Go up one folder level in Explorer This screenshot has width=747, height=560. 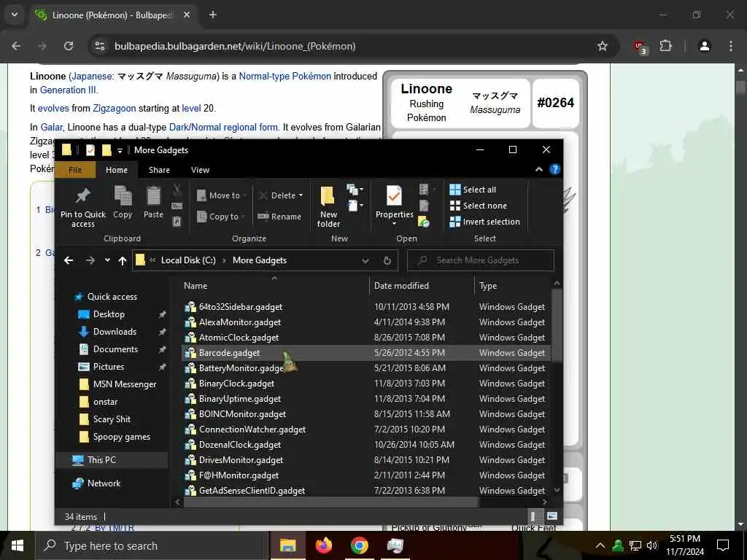pos(123,260)
